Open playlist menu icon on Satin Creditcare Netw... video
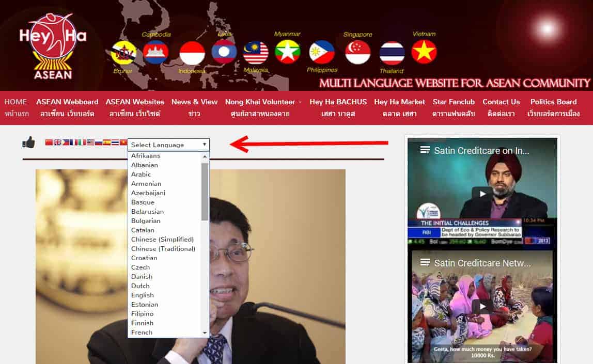593x364 pixels. pos(425,262)
